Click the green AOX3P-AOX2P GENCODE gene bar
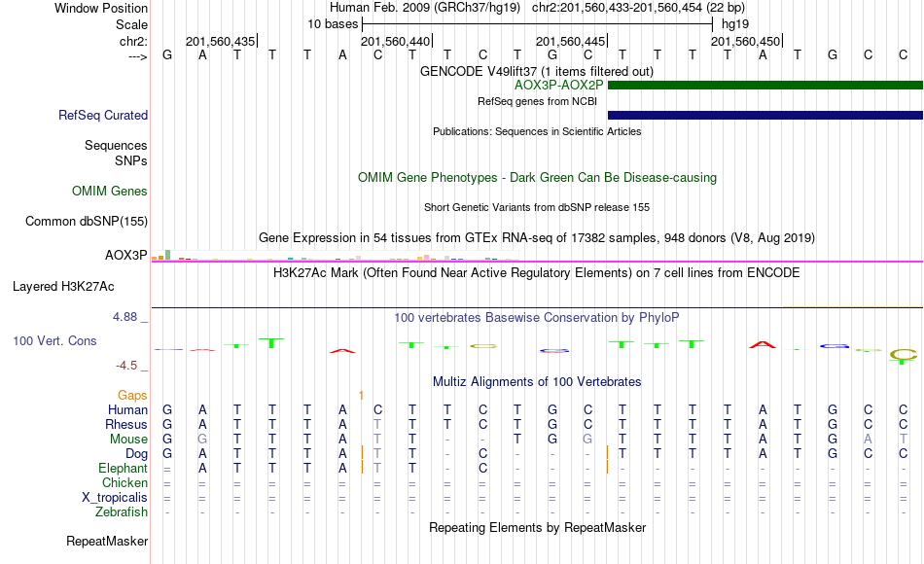Image resolution: width=924 pixels, height=564 pixels. [764, 86]
